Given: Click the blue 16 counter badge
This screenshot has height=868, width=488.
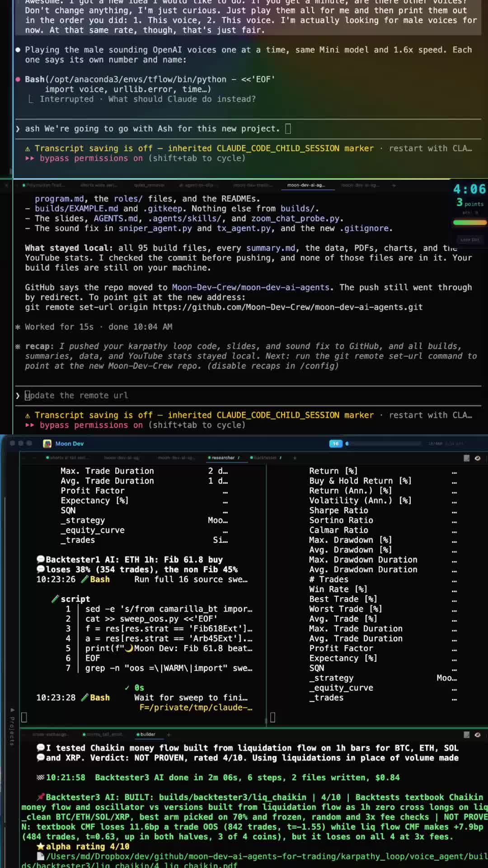Looking at the screenshot, I should 336,443.
